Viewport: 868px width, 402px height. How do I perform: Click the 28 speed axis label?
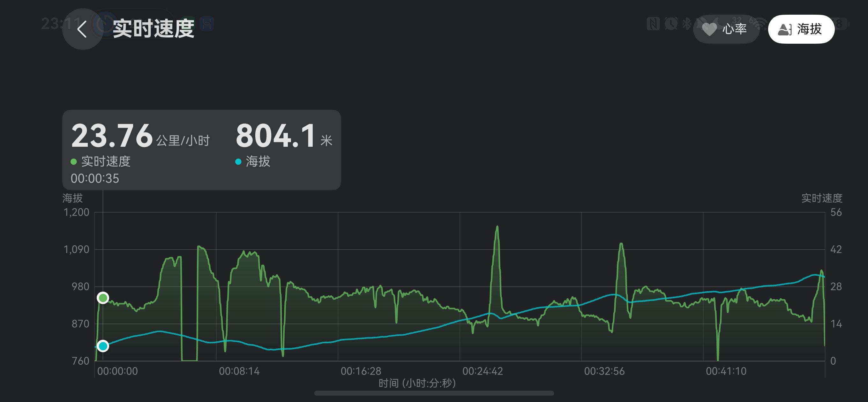pyautogui.click(x=836, y=287)
